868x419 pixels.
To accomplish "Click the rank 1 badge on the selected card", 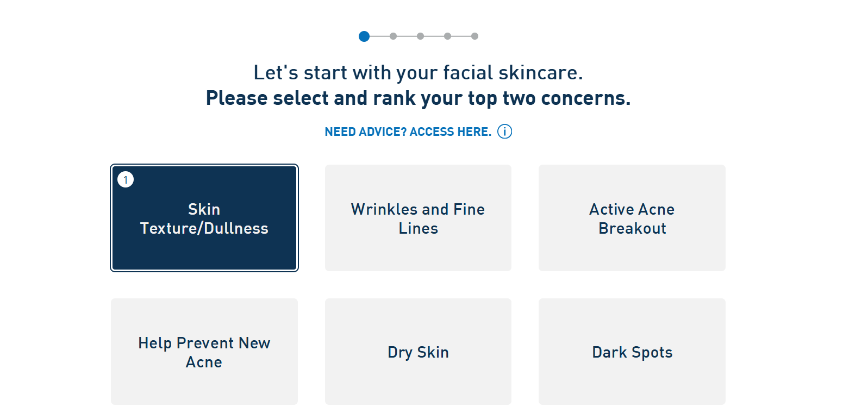I will [x=126, y=179].
